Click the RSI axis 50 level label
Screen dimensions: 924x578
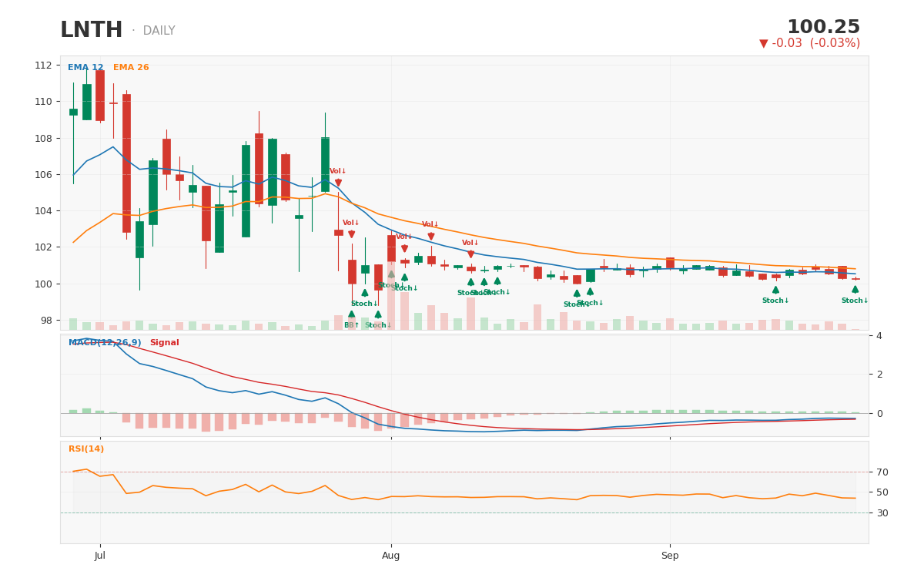[882, 492]
